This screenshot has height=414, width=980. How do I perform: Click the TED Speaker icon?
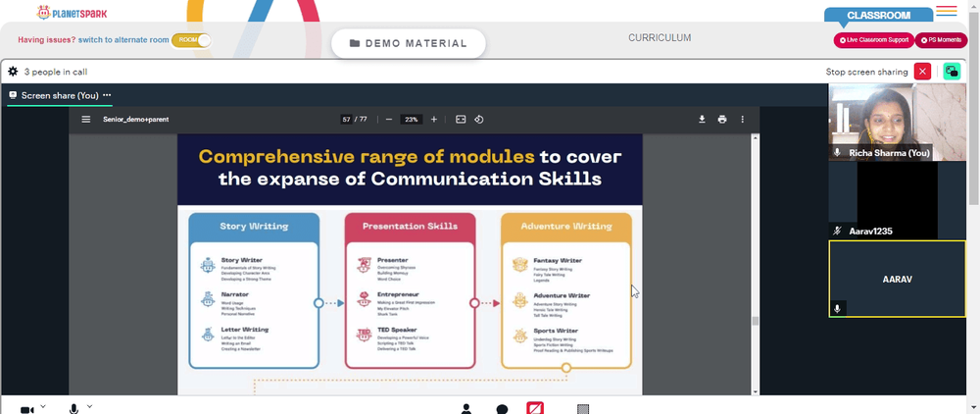(x=364, y=335)
